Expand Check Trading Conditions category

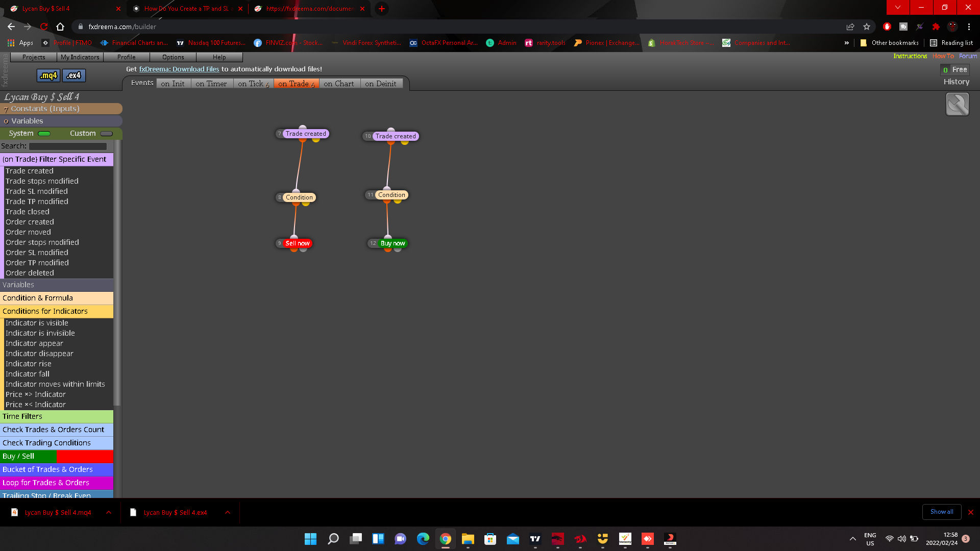pyautogui.click(x=57, y=443)
